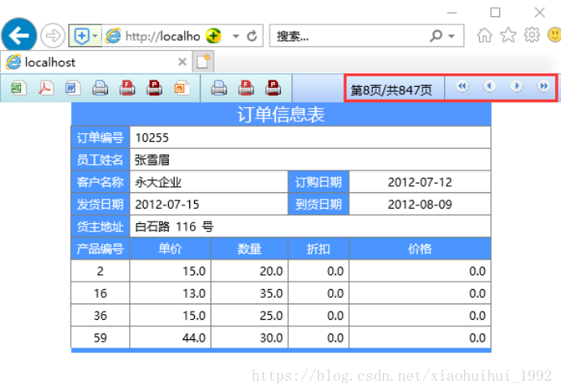Open the browser Tools gear menu
This screenshot has height=392, width=561.
[532, 35]
